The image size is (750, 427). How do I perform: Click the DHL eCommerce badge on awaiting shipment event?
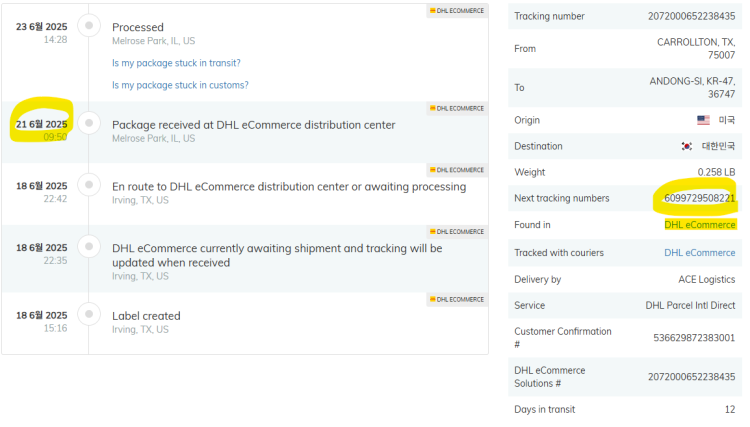(x=457, y=231)
